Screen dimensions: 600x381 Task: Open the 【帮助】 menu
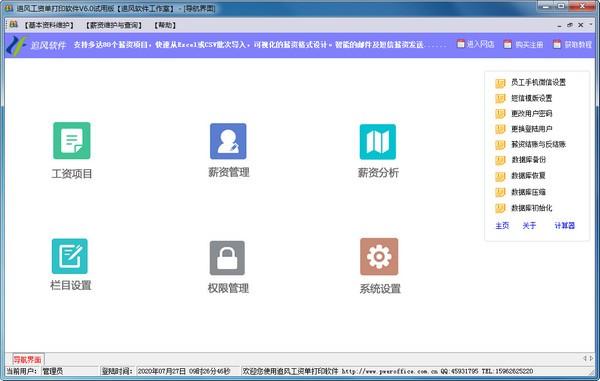165,25
